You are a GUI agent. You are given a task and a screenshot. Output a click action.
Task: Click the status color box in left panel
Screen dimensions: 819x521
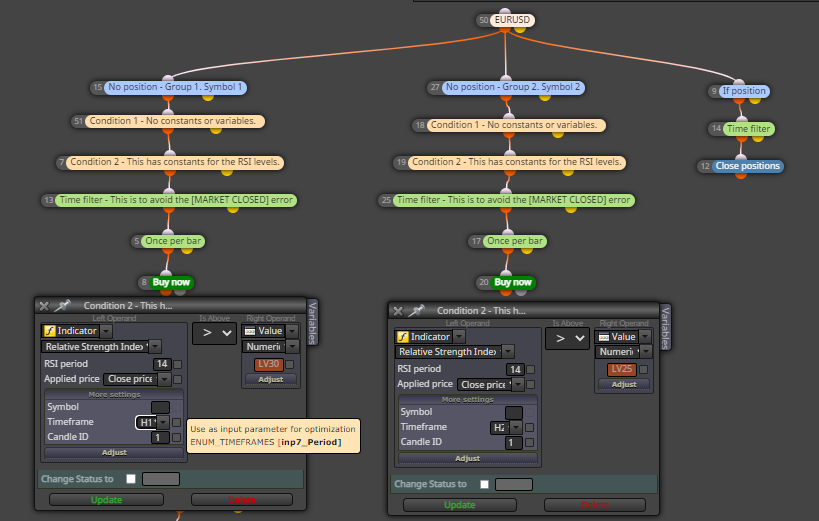pyautogui.click(x=161, y=479)
